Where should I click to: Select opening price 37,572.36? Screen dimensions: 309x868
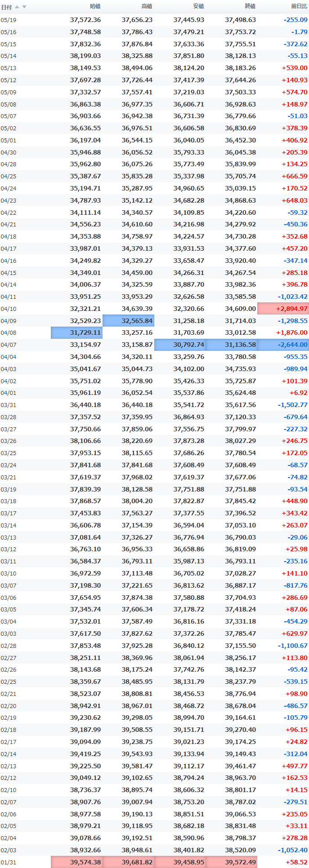click(85, 20)
